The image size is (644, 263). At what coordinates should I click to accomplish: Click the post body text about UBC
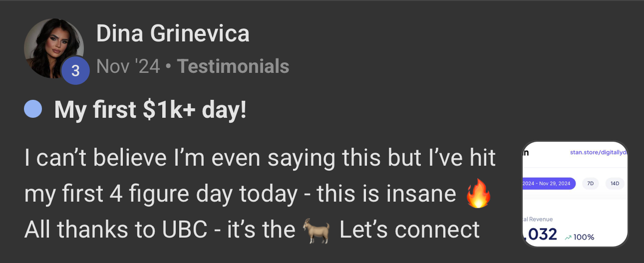coord(260,194)
